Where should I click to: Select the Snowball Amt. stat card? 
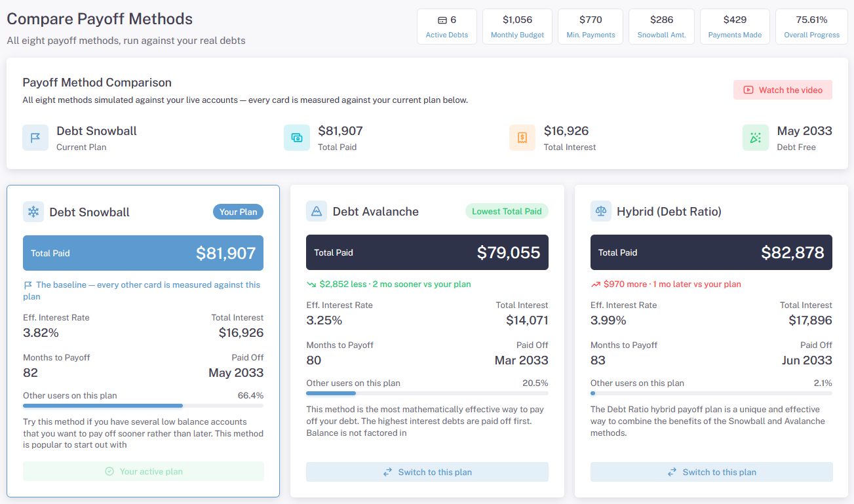(x=661, y=27)
